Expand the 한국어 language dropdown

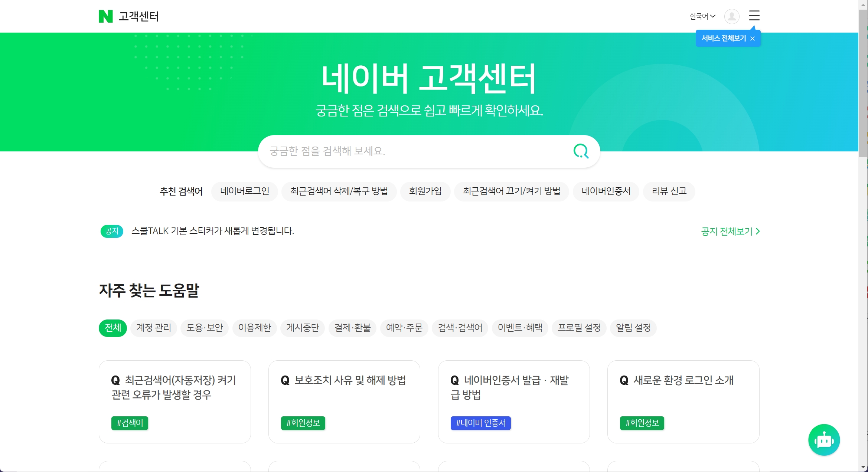coord(702,16)
